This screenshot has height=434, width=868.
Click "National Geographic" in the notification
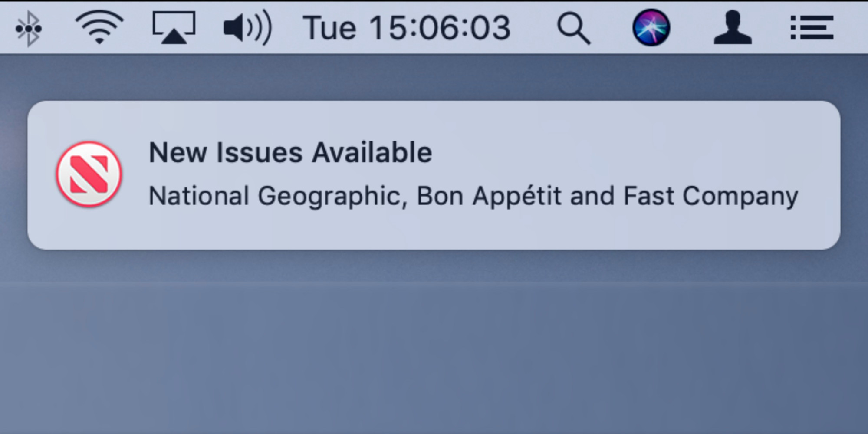[x=275, y=196]
